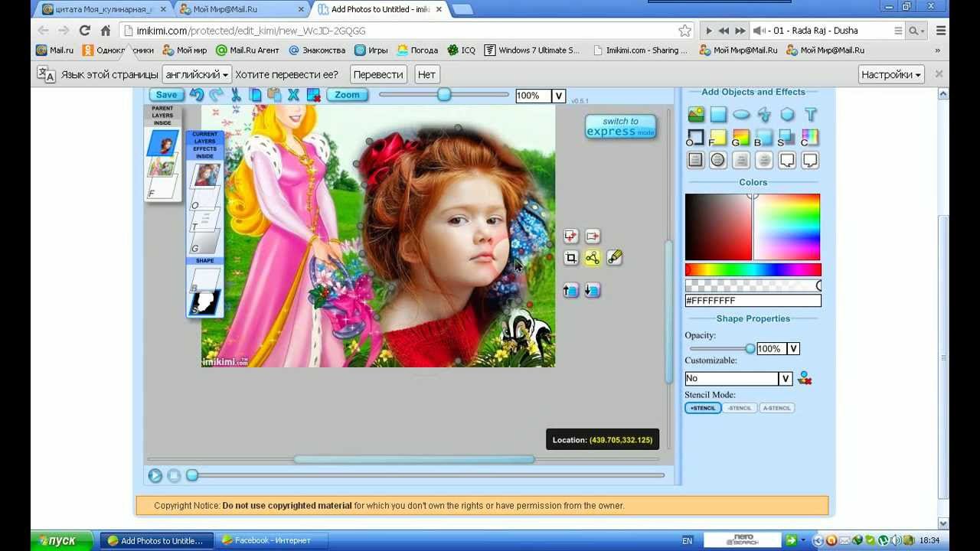This screenshot has width=980, height=551.
Task: Add a lightning-bolt custom shape object
Action: click(764, 115)
